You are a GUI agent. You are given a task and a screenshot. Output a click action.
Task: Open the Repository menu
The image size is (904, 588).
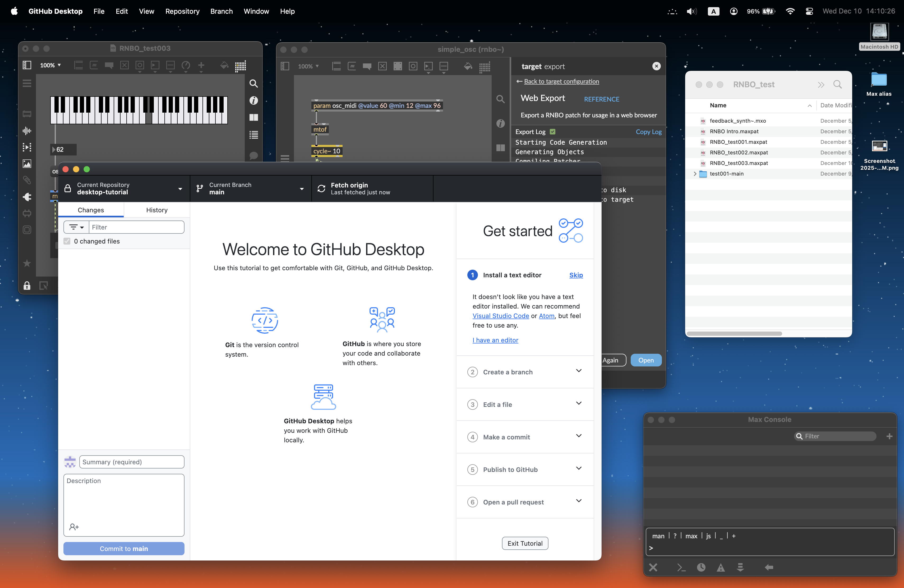coord(182,11)
